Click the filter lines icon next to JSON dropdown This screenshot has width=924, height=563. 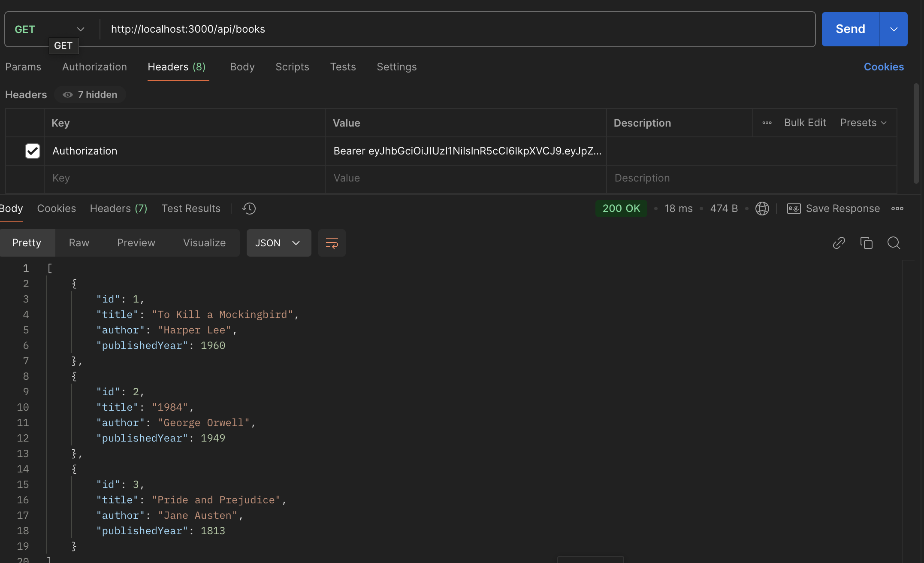point(331,242)
